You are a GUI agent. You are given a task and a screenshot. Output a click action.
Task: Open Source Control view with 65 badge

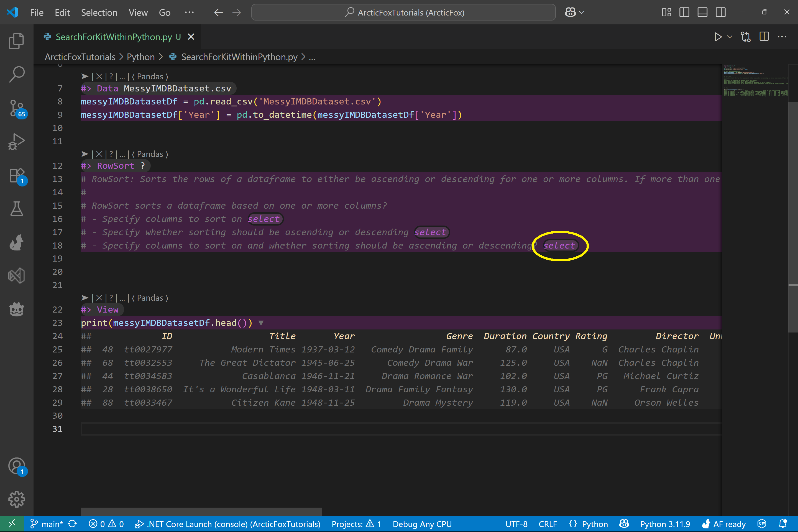(x=16, y=109)
